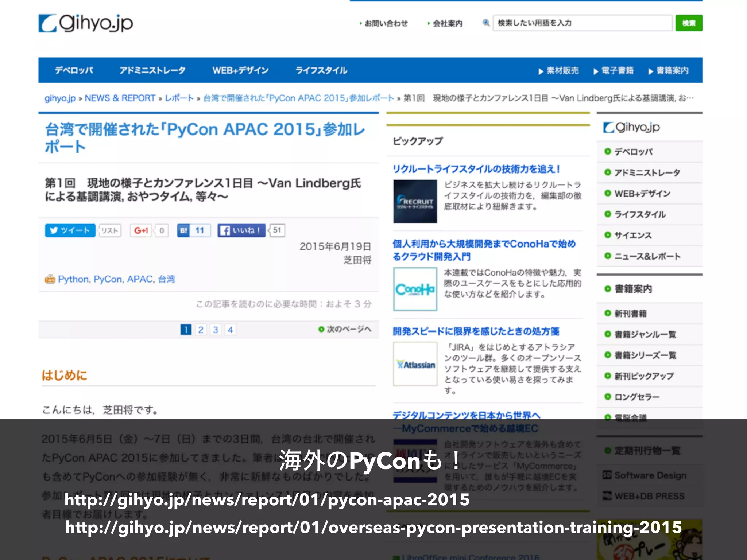The height and width of the screenshot is (560, 747).
Task: Open sidebar 定期刊行物一覧 item
Action: 647,451
